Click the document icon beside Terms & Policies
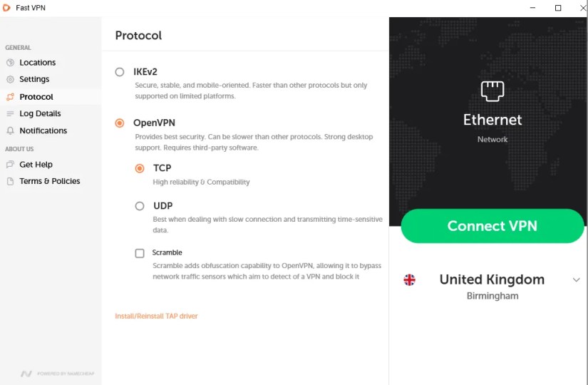Screen dimensions: 588x385 (x=11, y=181)
